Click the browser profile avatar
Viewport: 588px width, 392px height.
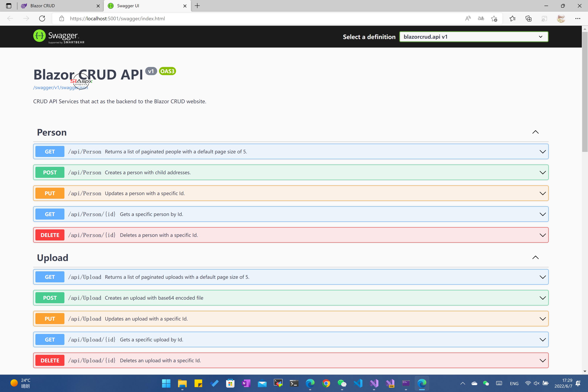[561, 19]
